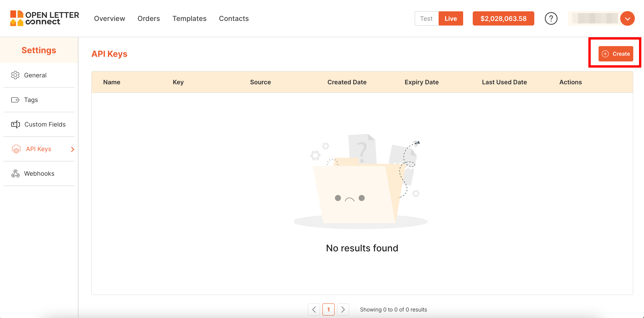Go to previous results page arrow
The width and height of the screenshot is (644, 318).
[x=314, y=310]
